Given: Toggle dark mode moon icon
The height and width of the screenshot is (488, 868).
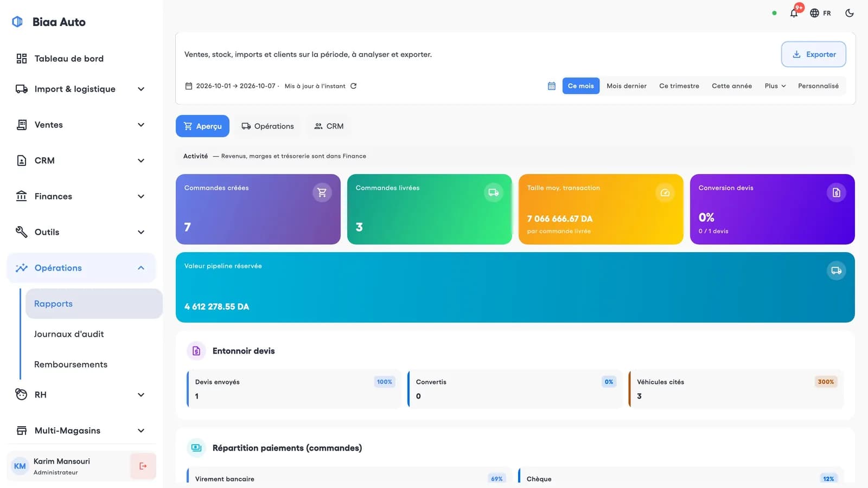Looking at the screenshot, I should [x=850, y=13].
